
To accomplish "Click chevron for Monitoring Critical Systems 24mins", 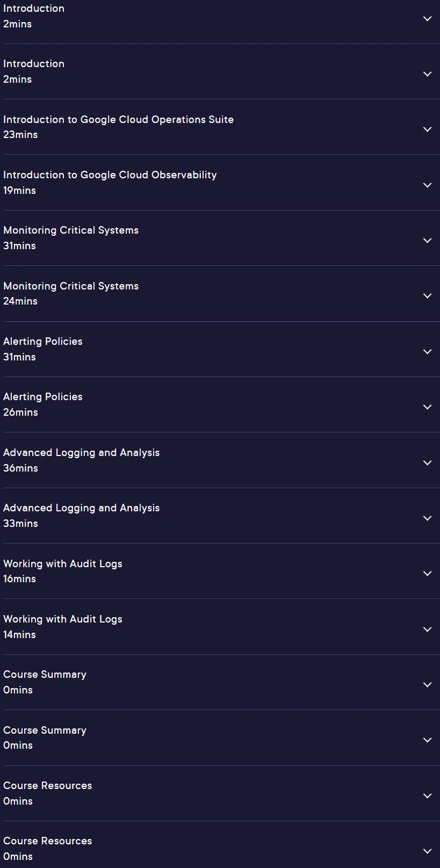I will (x=427, y=296).
